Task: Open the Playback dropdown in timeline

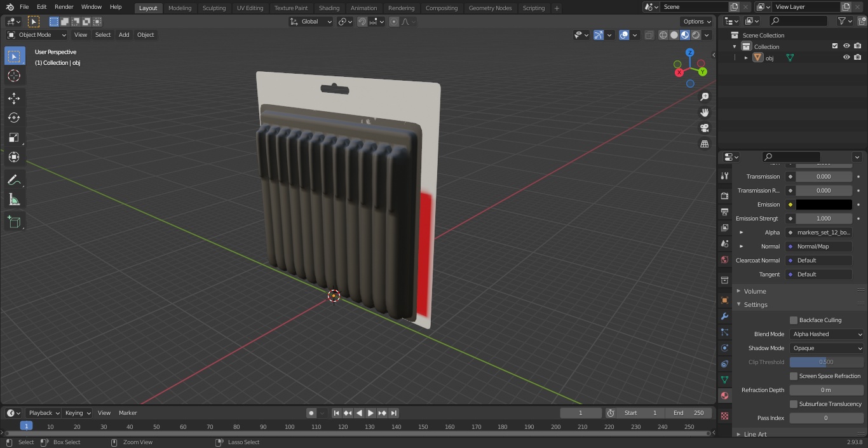Action: (43, 413)
